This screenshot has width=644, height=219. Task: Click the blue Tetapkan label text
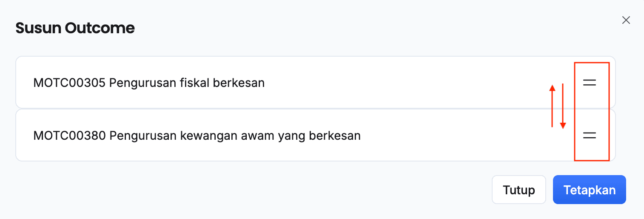589,190
